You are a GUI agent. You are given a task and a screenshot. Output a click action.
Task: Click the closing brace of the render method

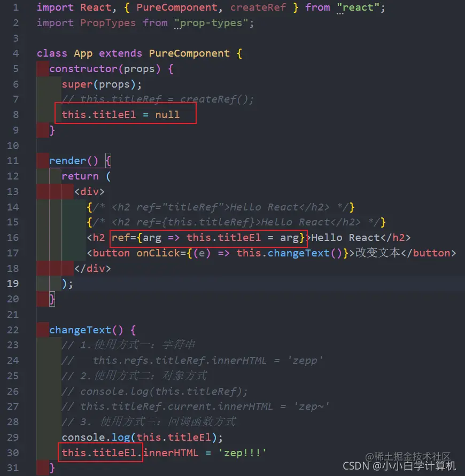pos(52,299)
